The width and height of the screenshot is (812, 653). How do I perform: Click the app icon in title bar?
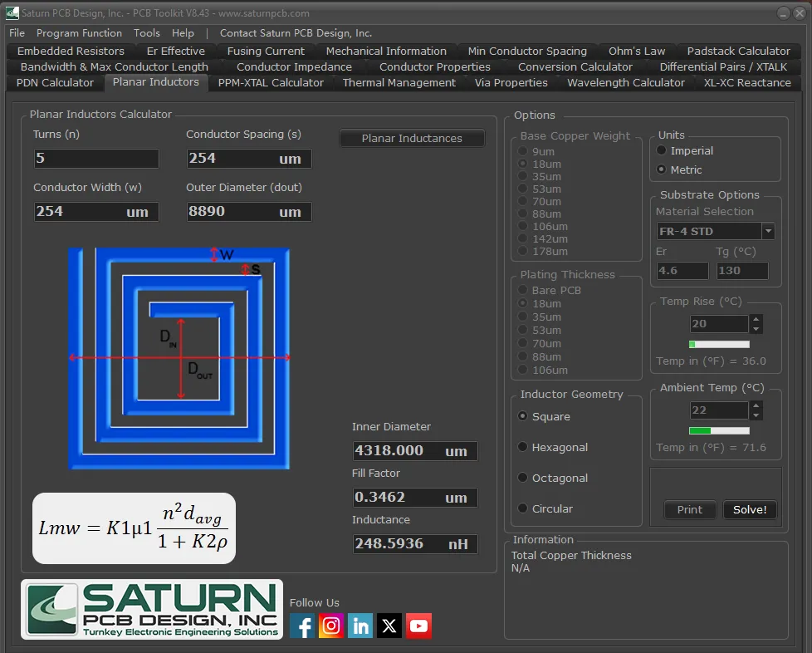click(x=12, y=13)
